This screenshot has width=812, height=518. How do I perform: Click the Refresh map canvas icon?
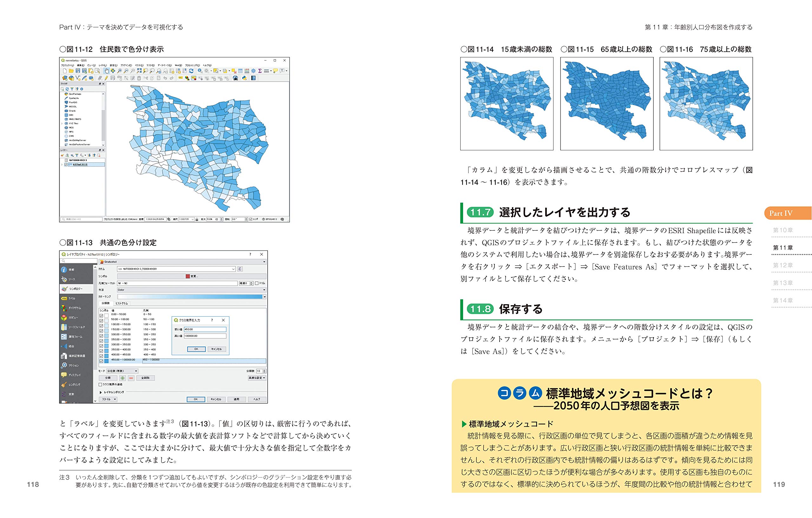pos(191,71)
